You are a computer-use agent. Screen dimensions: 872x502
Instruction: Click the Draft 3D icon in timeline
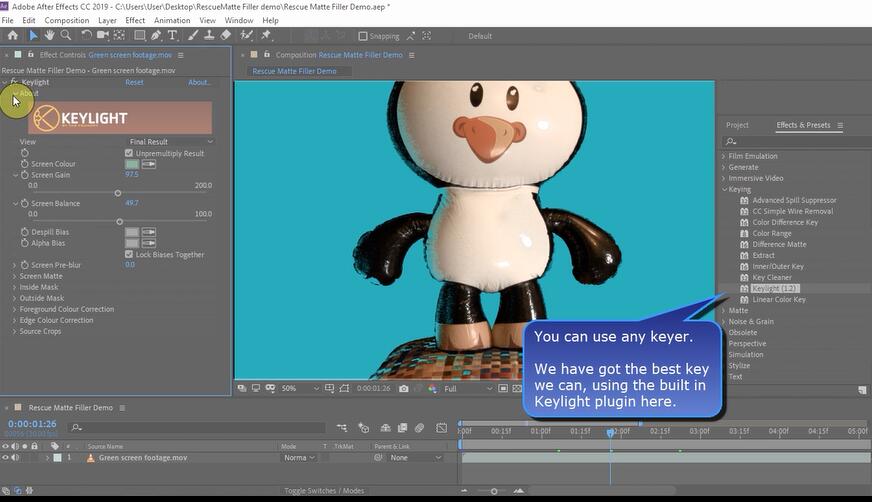[364, 428]
